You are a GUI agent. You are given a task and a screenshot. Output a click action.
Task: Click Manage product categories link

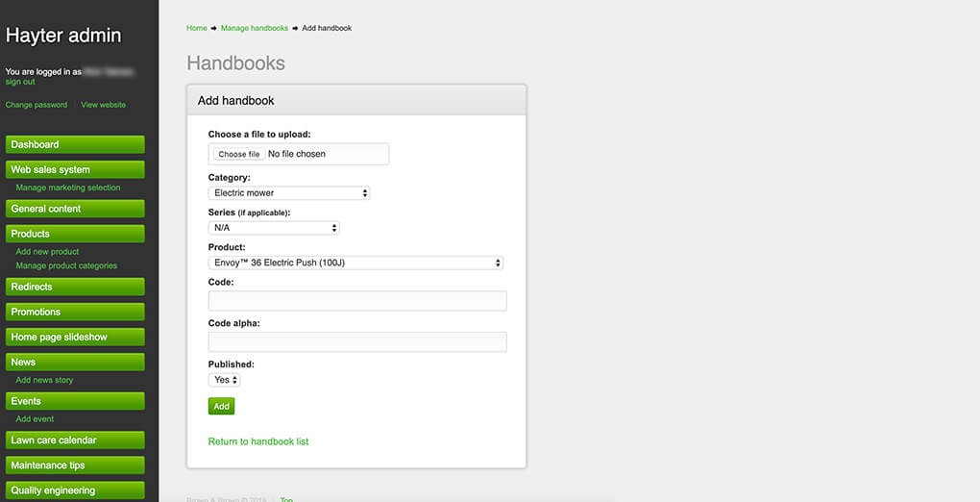click(x=66, y=265)
